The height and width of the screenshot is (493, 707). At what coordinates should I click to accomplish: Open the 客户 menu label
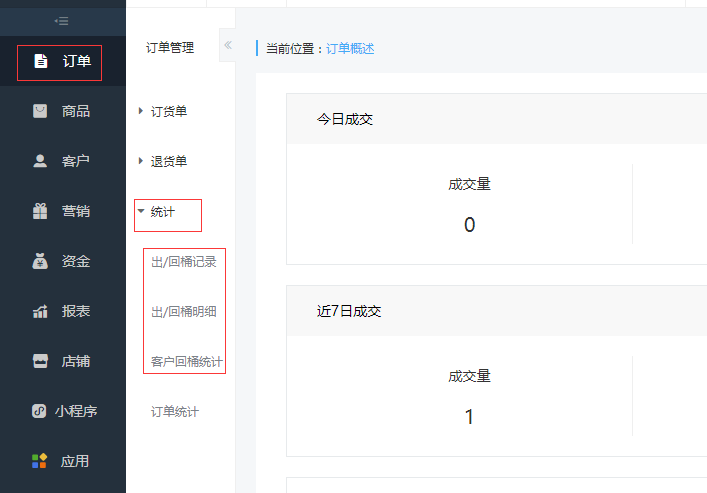[x=76, y=161]
